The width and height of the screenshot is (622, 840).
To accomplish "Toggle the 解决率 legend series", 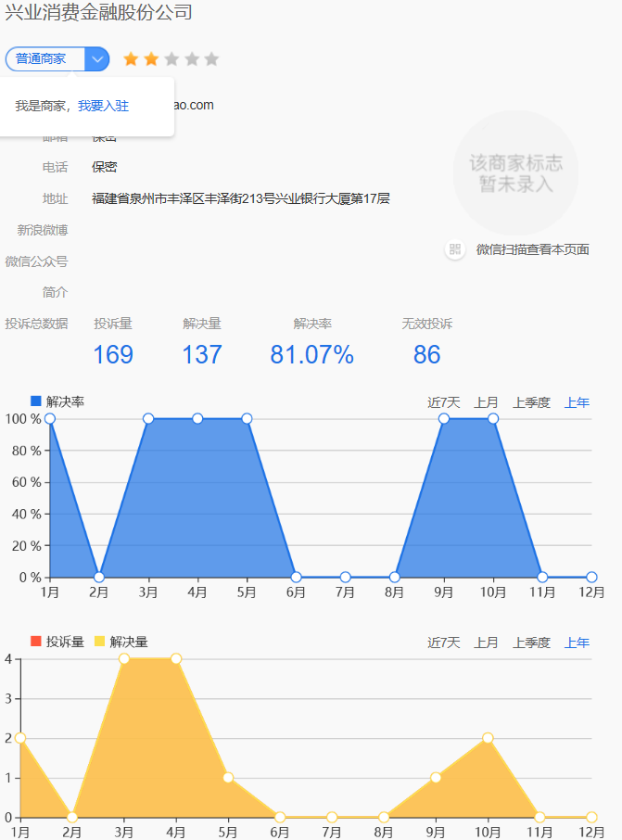I will point(57,401).
